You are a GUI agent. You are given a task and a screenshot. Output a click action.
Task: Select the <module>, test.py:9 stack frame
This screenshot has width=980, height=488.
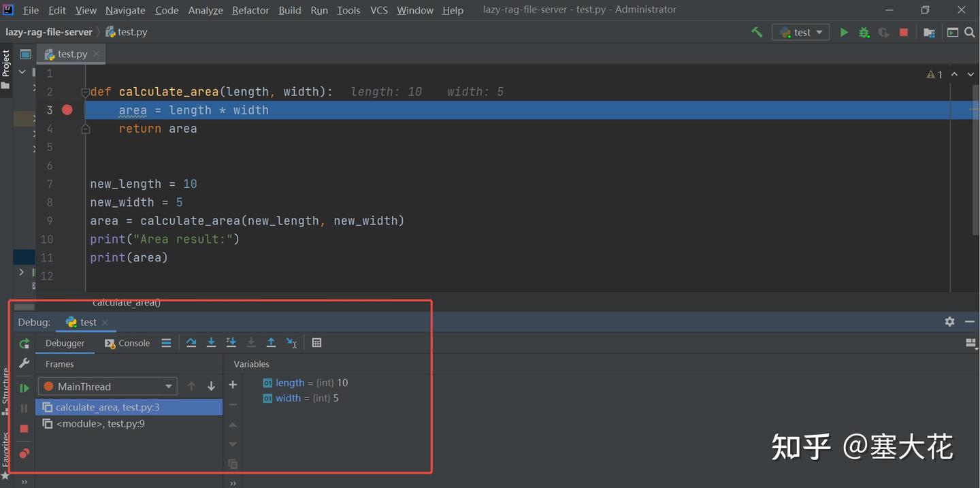tap(101, 423)
